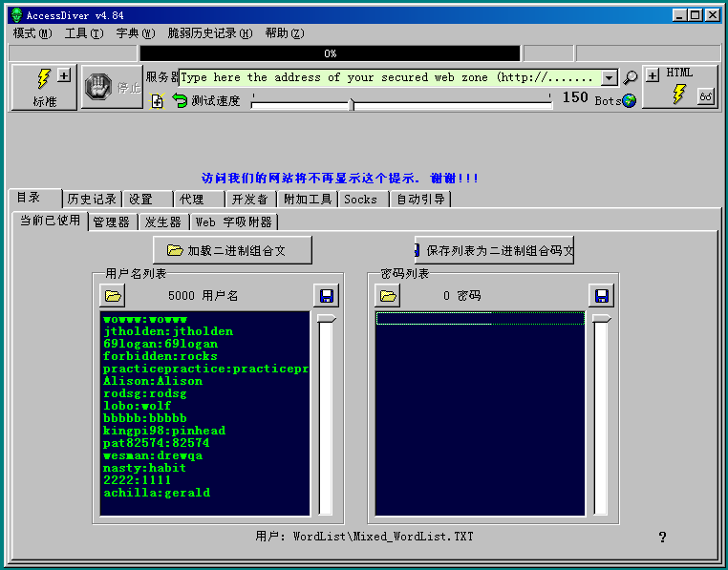
Task: Switch to the 代理 tab
Action: [x=199, y=200]
